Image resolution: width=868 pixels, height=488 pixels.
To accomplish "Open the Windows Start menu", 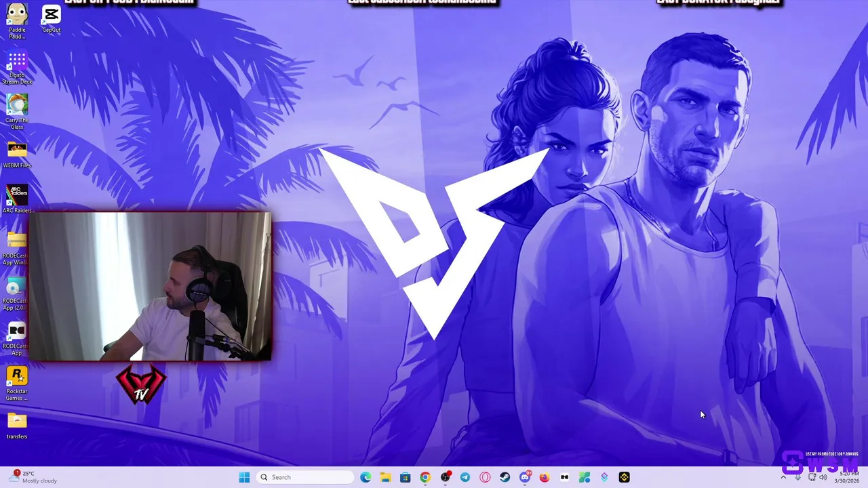I will (244, 477).
